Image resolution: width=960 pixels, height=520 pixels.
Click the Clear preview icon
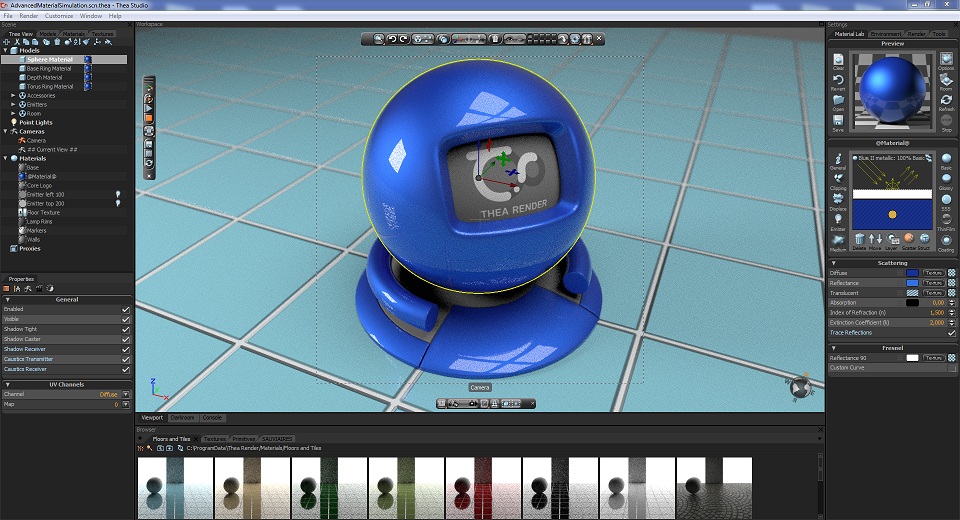(x=838, y=59)
